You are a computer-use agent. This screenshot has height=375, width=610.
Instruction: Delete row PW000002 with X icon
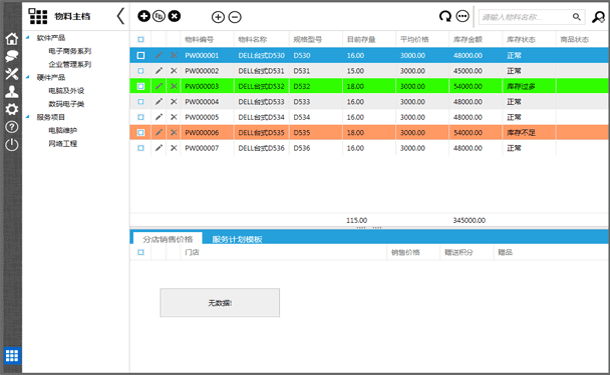174,71
